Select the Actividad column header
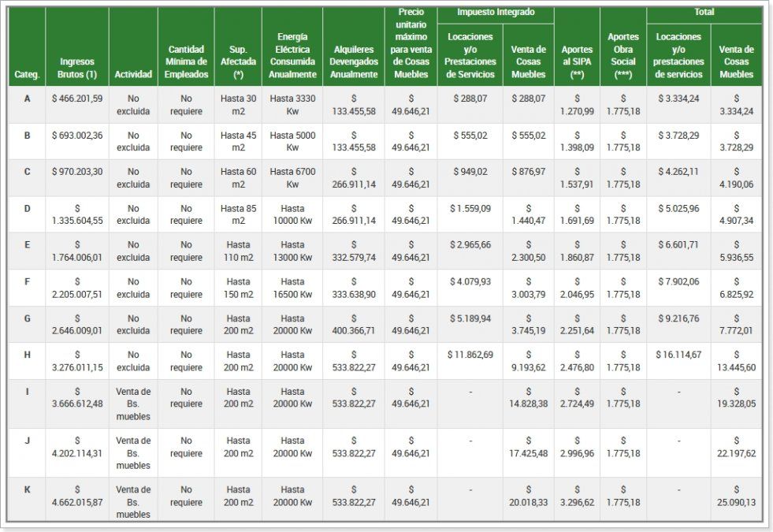This screenshot has height=532, width=773. (x=133, y=75)
